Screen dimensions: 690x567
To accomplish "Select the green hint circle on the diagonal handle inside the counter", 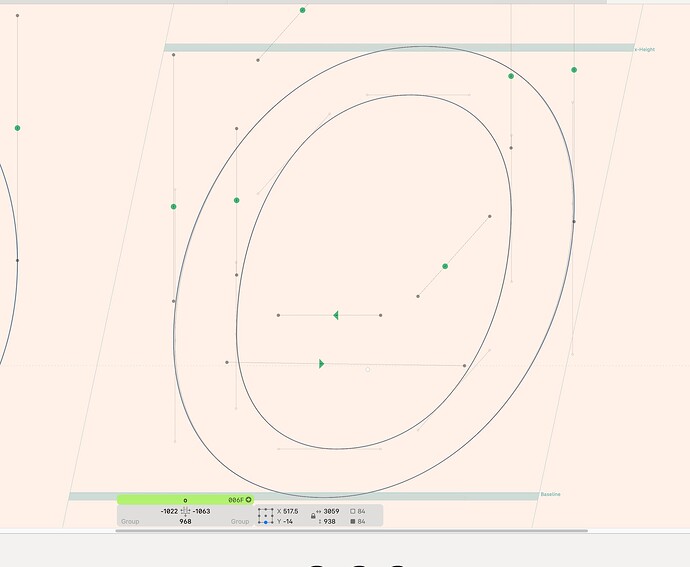I will point(445,266).
